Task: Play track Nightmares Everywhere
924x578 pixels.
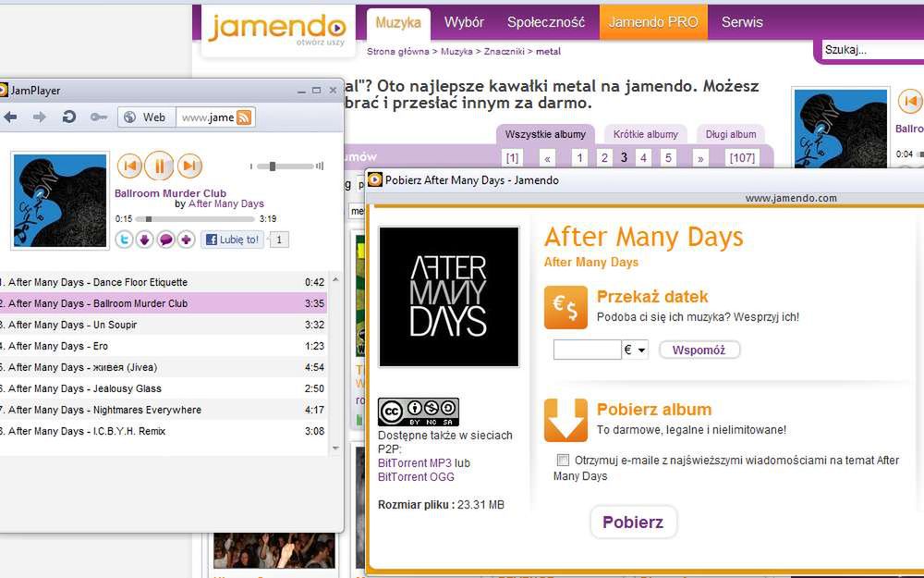Action: (164, 410)
